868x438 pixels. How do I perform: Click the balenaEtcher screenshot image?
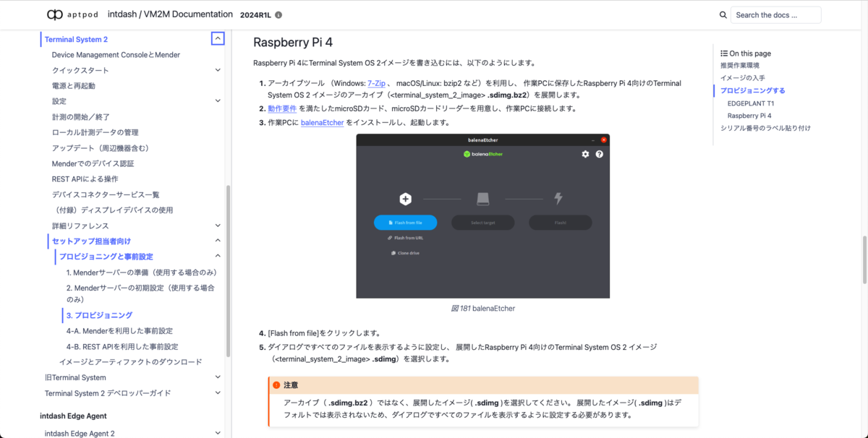pyautogui.click(x=482, y=216)
